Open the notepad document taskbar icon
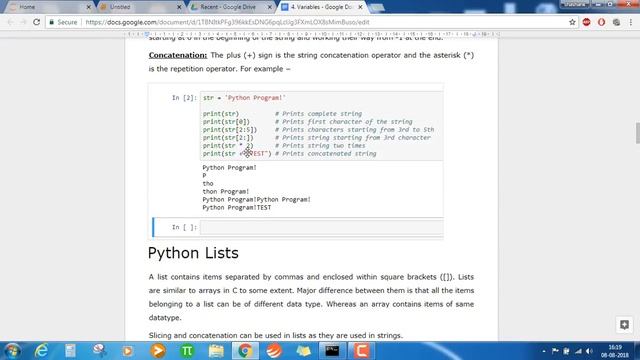This screenshot has width=640, height=360. coord(70,351)
